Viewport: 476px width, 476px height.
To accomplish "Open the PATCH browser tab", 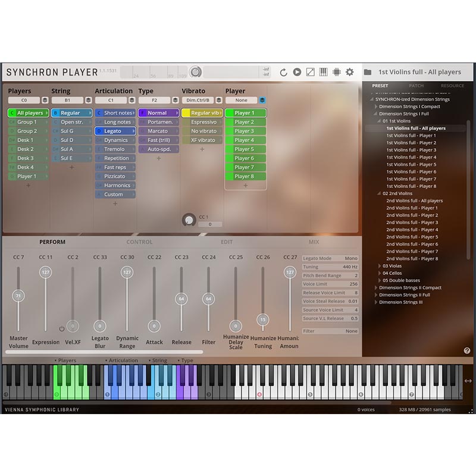I will 416,86.
